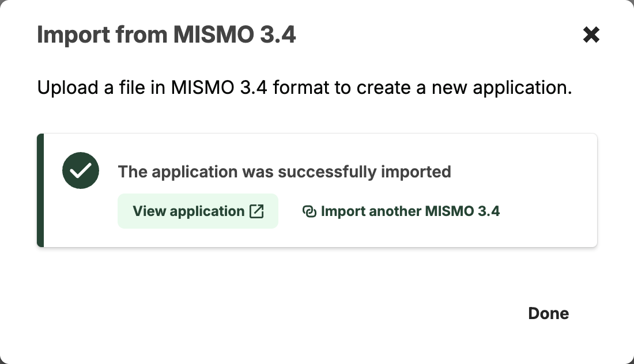This screenshot has width=634, height=364.
Task: Click empty space right of Import another link
Action: 548,211
